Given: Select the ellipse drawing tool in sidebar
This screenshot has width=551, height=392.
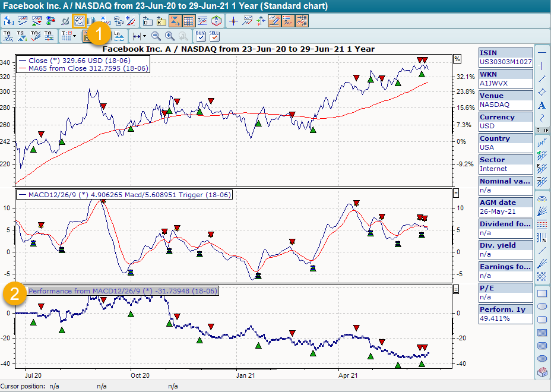Looking at the screenshot, I should [541, 306].
